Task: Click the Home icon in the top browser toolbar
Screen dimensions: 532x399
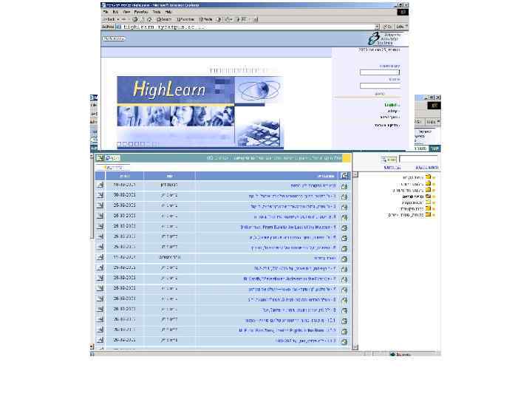Action: click(149, 19)
